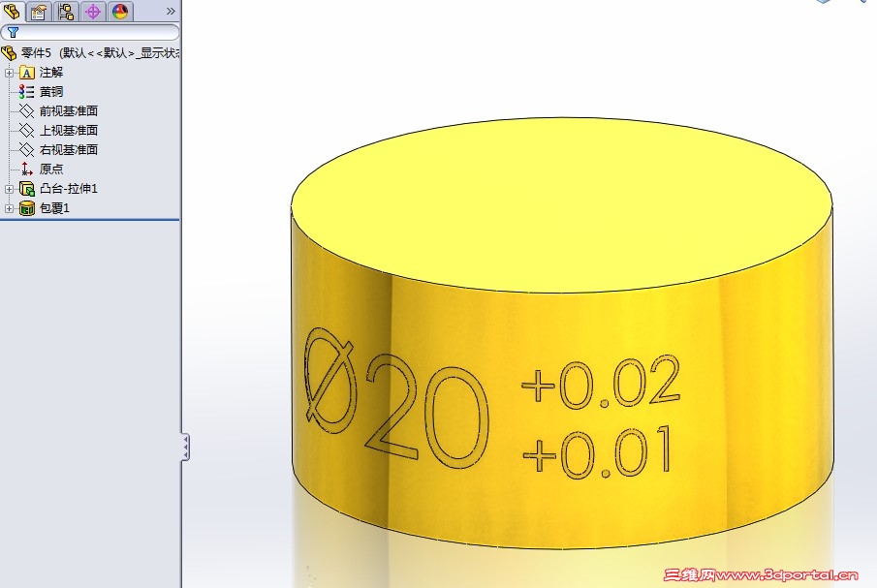The height and width of the screenshot is (588, 877).
Task: Select the 黄铜 material entry
Action: (51, 92)
